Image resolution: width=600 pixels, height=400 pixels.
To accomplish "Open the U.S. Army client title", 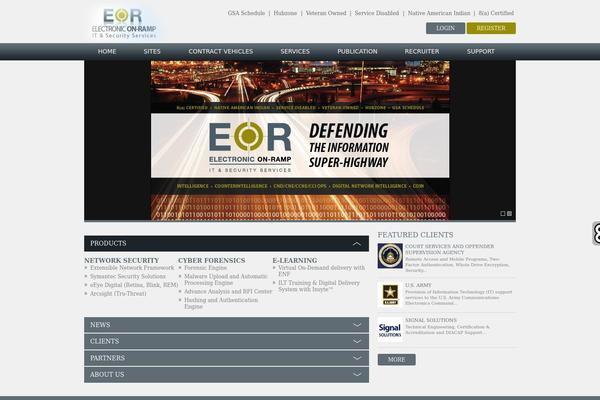I will click(x=418, y=285).
